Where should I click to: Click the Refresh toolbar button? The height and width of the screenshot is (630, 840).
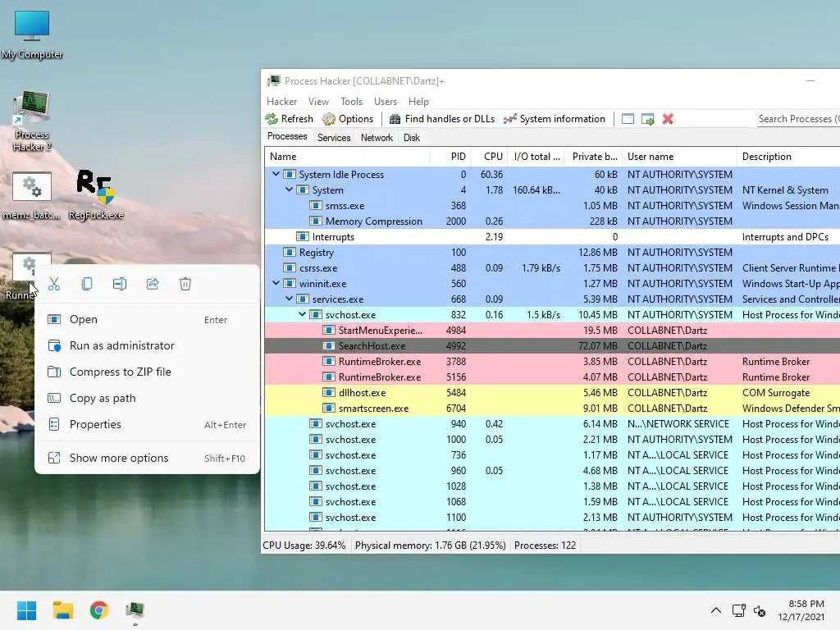point(290,119)
